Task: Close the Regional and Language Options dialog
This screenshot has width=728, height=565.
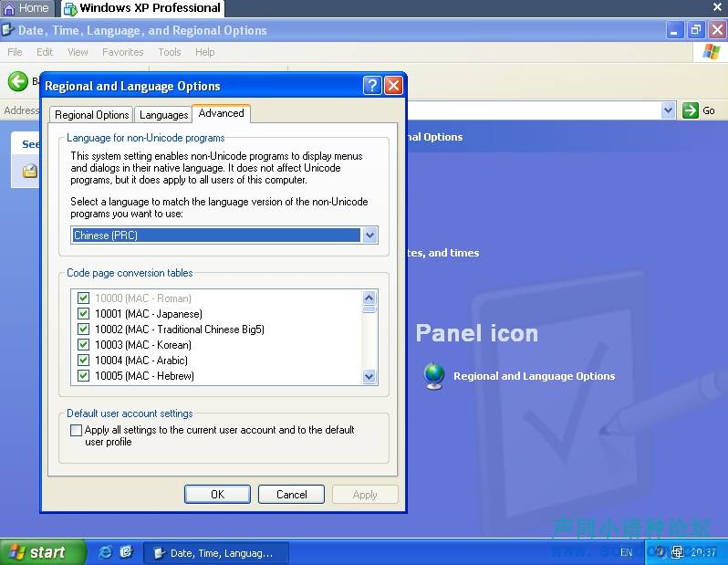Action: pyautogui.click(x=393, y=86)
